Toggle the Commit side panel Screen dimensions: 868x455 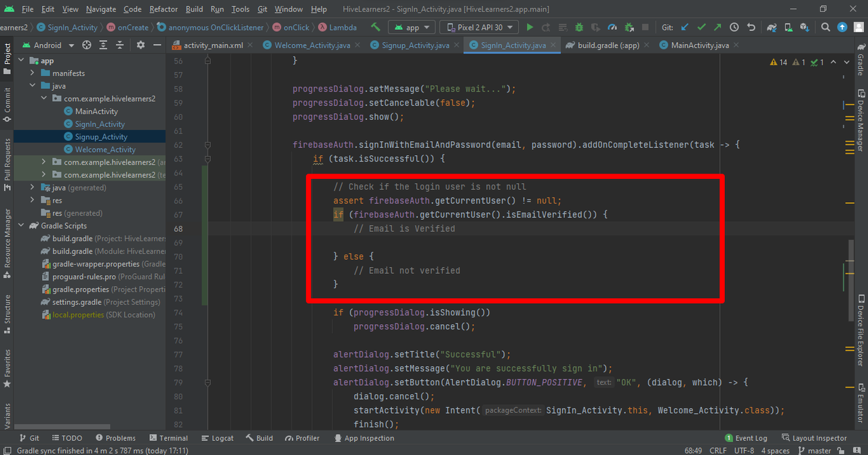tap(7, 104)
